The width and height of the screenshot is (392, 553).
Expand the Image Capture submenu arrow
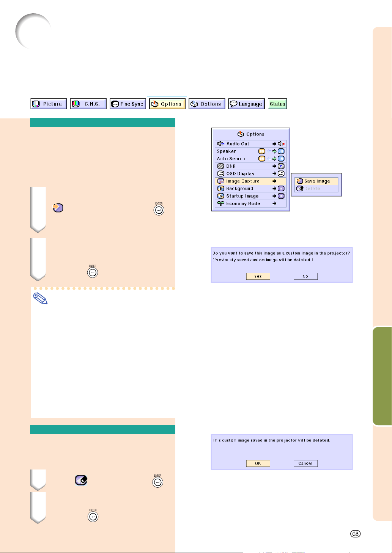pos(274,181)
